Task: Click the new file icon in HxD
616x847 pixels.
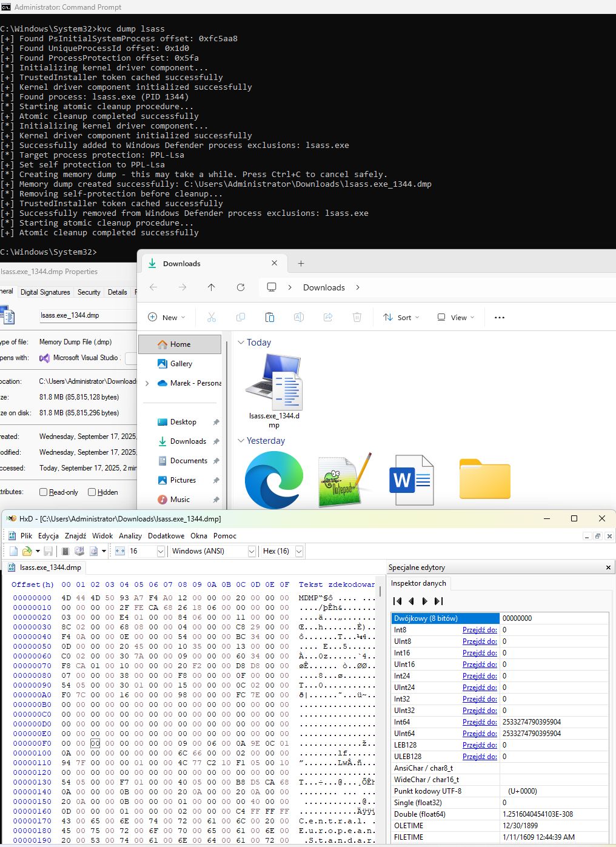Action: pyautogui.click(x=14, y=551)
